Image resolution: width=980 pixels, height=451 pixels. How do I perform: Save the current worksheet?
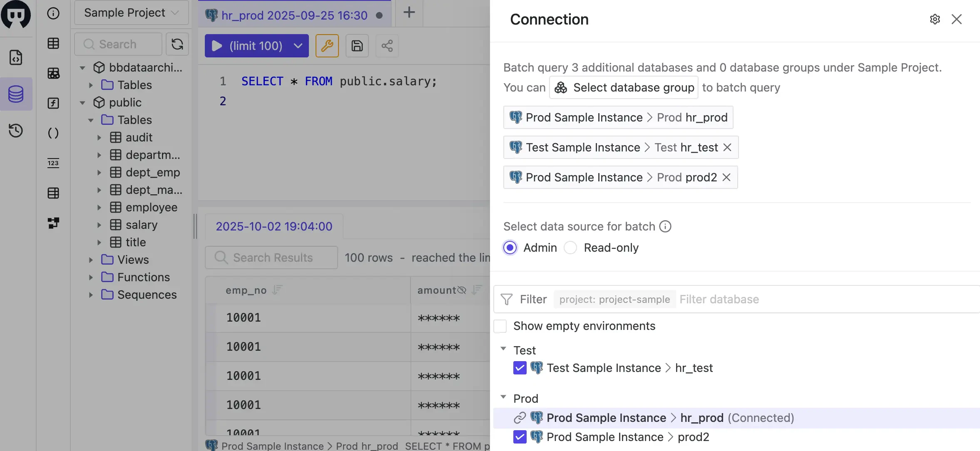pyautogui.click(x=357, y=46)
